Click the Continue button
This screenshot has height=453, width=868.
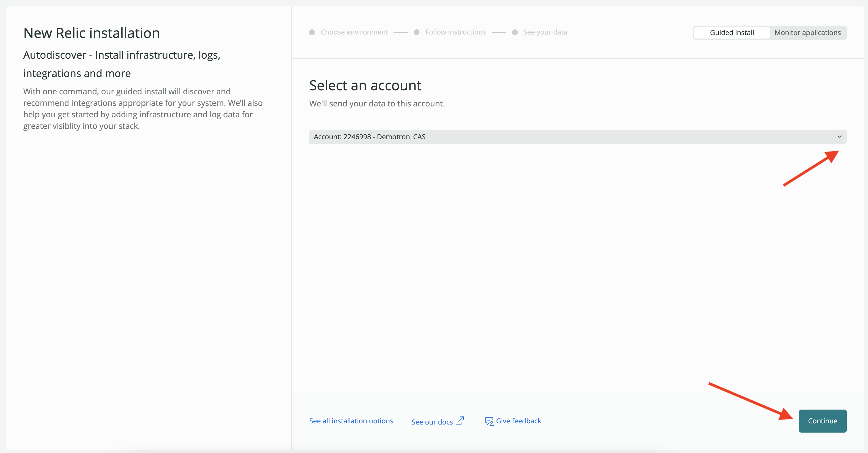pyautogui.click(x=823, y=421)
